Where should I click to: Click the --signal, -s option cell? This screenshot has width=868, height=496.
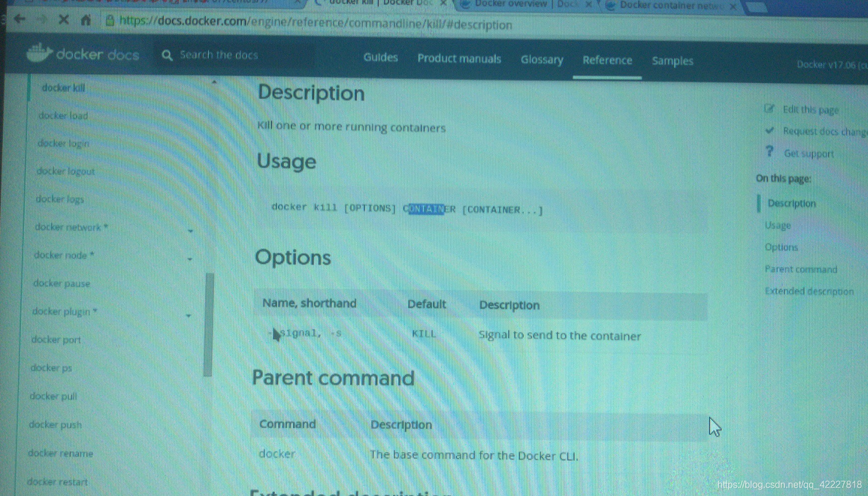pyautogui.click(x=305, y=333)
